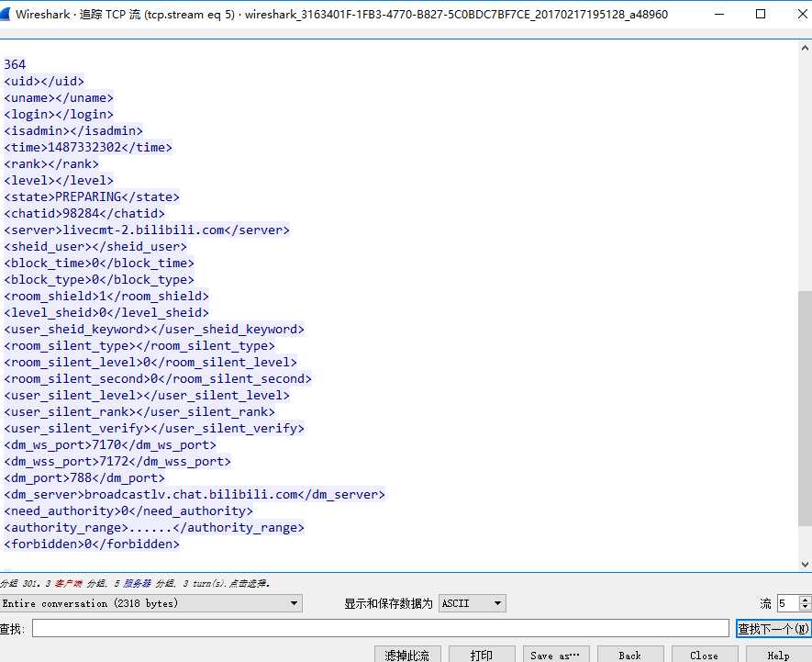Click the authority_range line
Screen dimensions: 812x662
pyautogui.click(x=154, y=528)
